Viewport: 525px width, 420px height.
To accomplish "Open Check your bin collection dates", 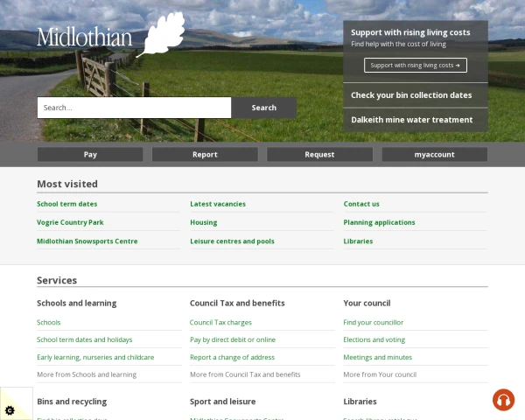I will (411, 95).
